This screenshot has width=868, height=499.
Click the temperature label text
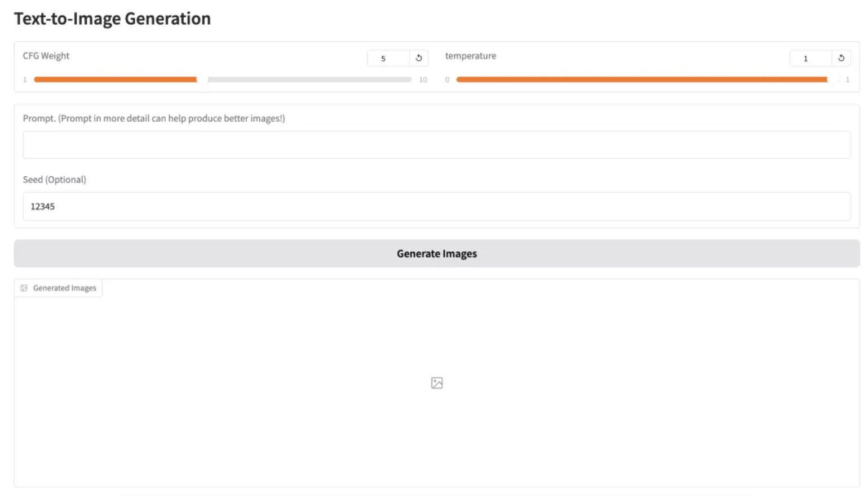coord(471,56)
